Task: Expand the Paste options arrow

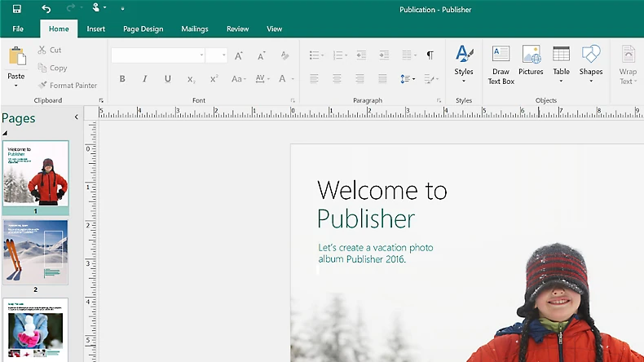Action: pyautogui.click(x=16, y=86)
